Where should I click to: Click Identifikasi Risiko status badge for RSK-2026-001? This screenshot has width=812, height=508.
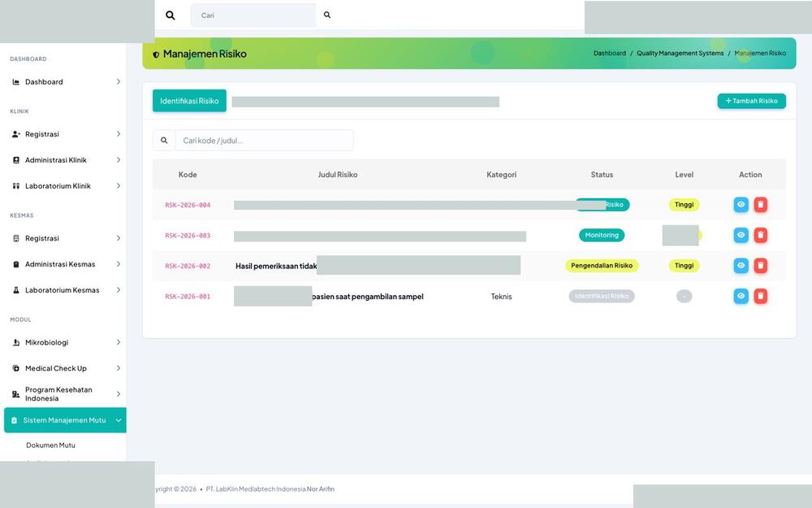click(x=602, y=296)
